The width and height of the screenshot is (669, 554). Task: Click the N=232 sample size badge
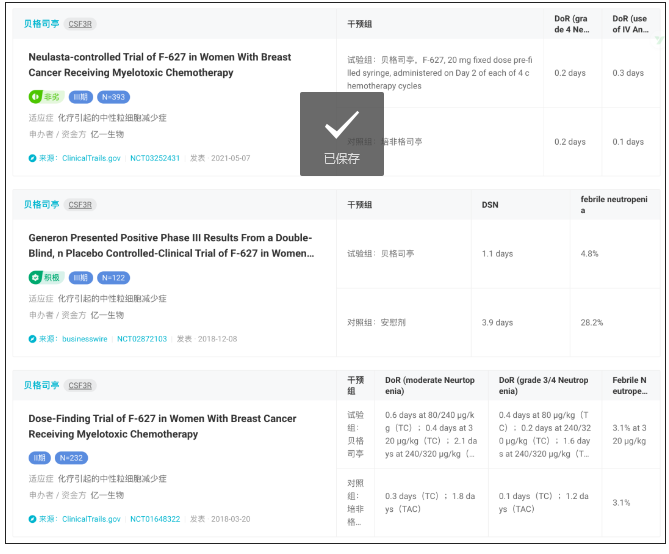click(x=74, y=458)
